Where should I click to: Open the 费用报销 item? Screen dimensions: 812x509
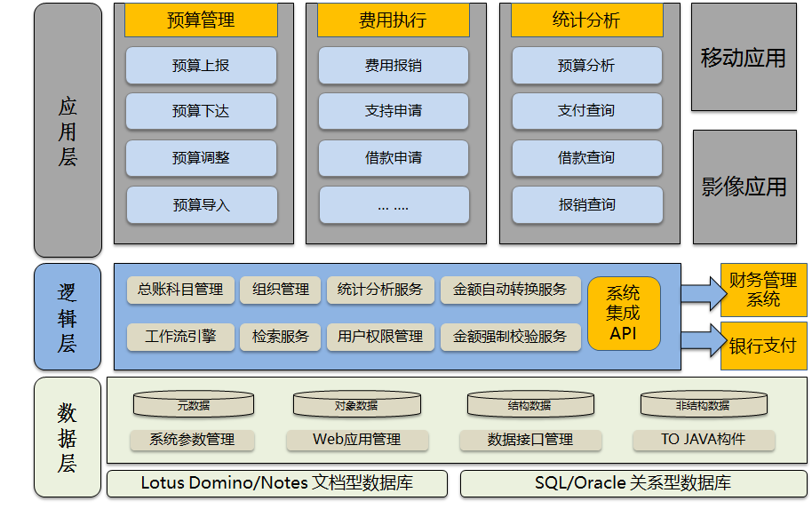[x=393, y=66]
